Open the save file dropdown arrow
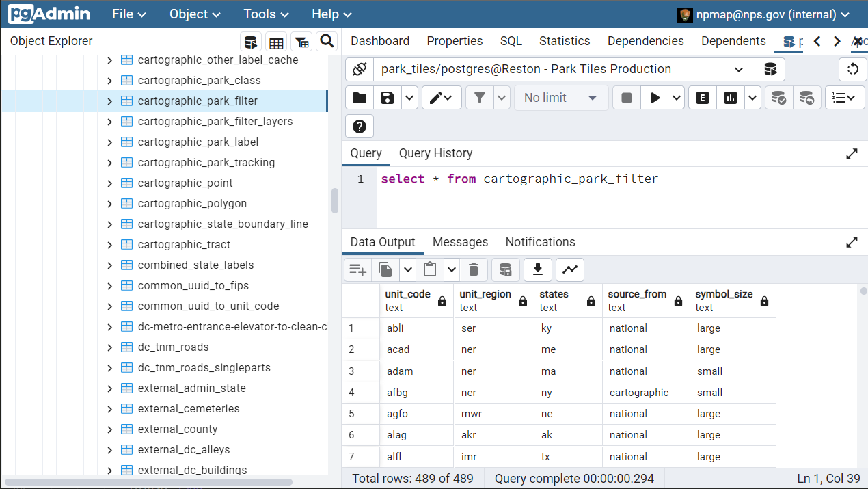The width and height of the screenshot is (868, 489). (x=409, y=98)
